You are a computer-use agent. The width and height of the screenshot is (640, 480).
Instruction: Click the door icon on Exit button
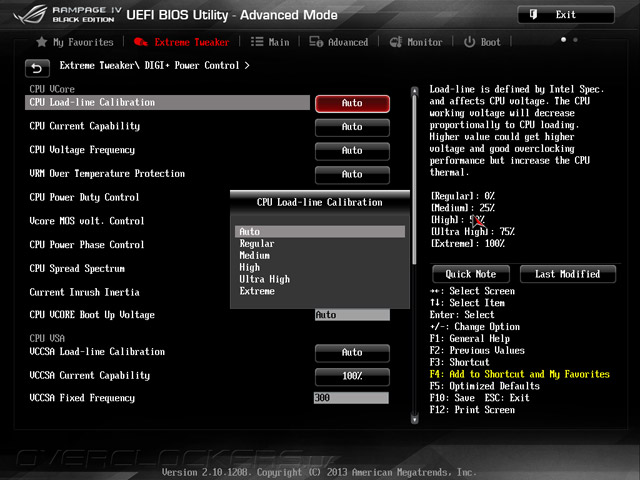pyautogui.click(x=533, y=15)
